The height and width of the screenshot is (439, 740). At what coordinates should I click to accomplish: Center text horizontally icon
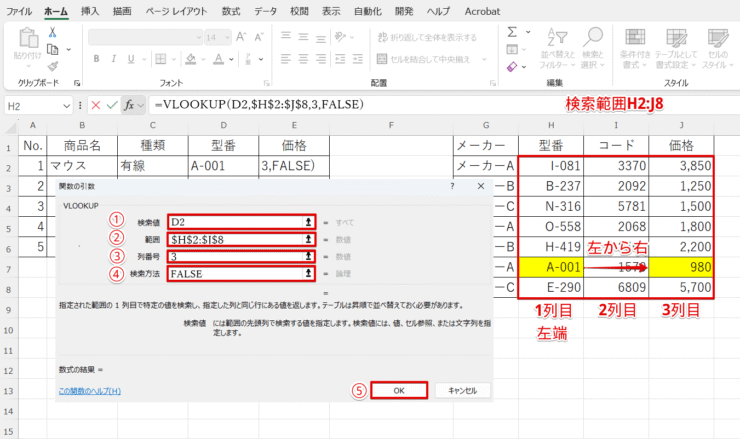[x=303, y=59]
